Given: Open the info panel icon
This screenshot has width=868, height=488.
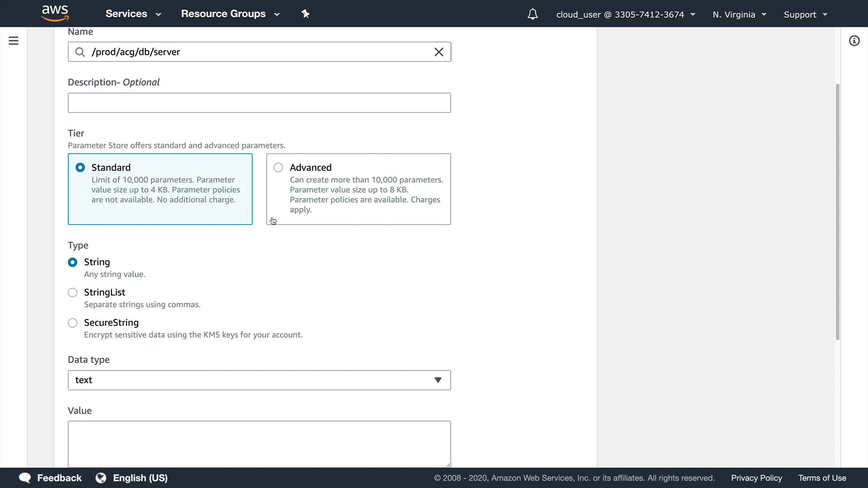Looking at the screenshot, I should (x=854, y=41).
